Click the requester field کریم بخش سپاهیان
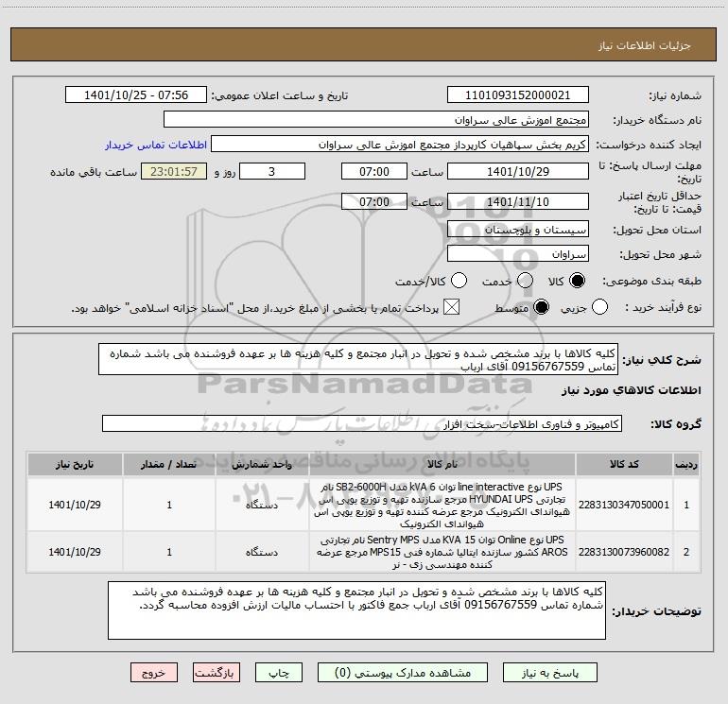 (x=400, y=145)
